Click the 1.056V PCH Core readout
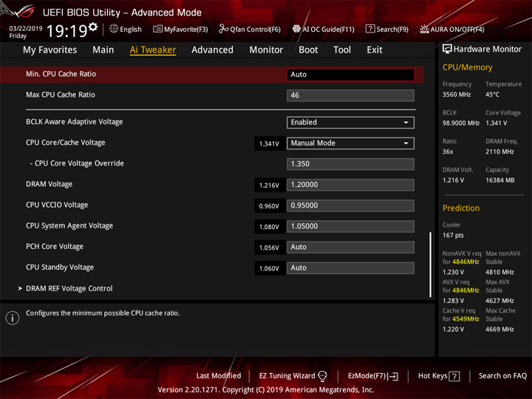The image size is (532, 399). pyautogui.click(x=269, y=248)
